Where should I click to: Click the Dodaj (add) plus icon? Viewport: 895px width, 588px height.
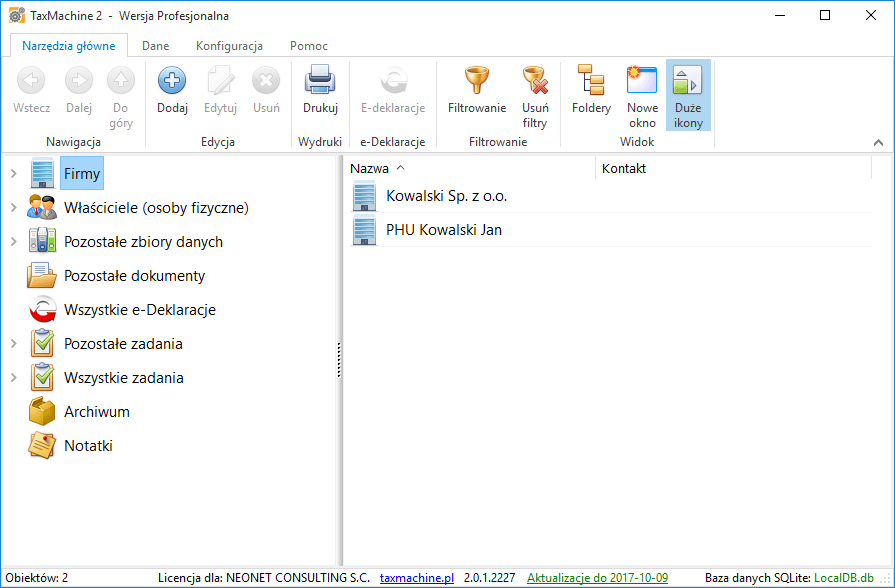coord(172,81)
